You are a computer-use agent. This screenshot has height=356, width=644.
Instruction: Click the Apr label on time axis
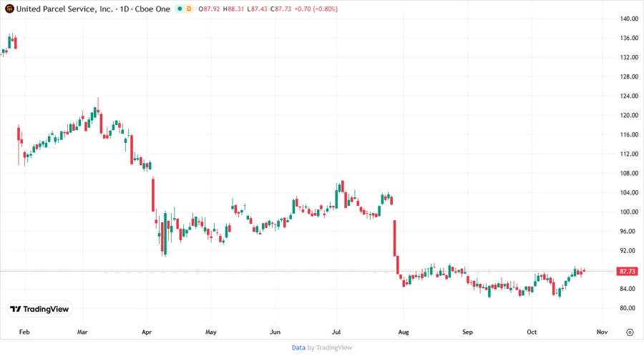coord(147,332)
